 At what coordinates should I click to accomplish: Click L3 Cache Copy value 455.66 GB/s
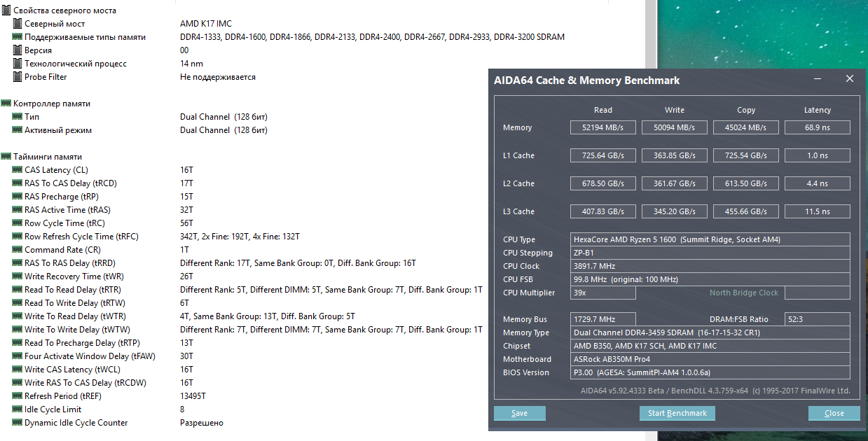click(746, 211)
